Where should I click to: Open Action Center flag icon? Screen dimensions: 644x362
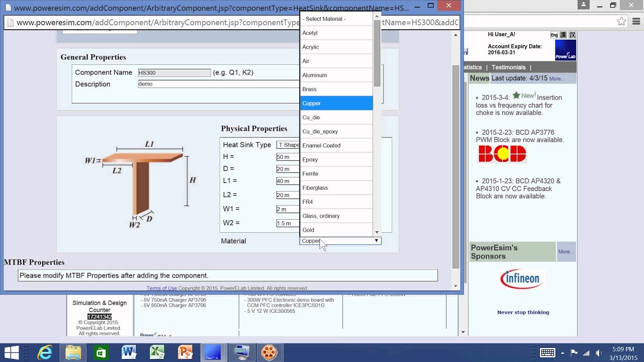tap(574, 352)
